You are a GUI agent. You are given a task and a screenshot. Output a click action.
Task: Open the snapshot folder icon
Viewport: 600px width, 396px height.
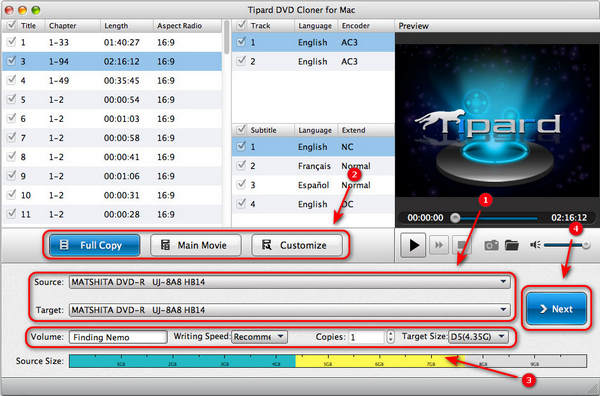point(512,245)
